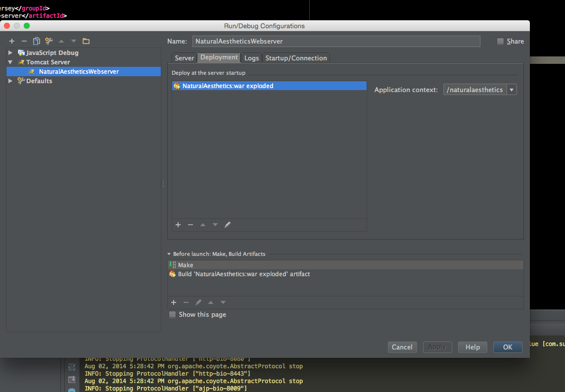This screenshot has width=565, height=392.
Task: Add a new Before launch task
Action: tap(173, 302)
